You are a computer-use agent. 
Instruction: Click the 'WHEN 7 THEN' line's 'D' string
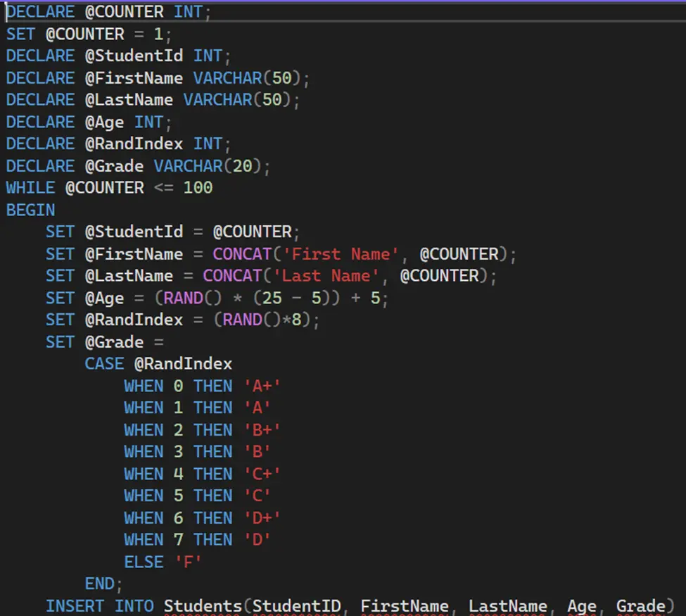(257, 540)
